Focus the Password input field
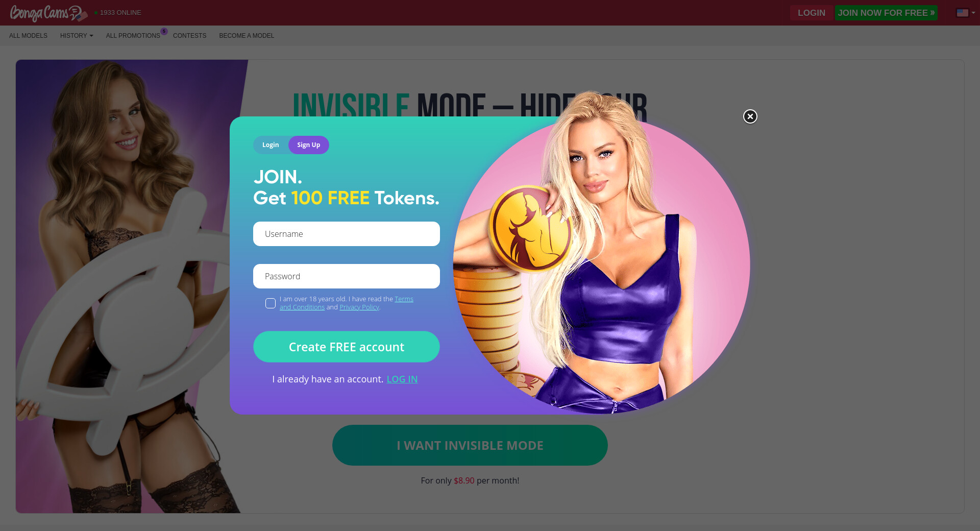 (347, 276)
